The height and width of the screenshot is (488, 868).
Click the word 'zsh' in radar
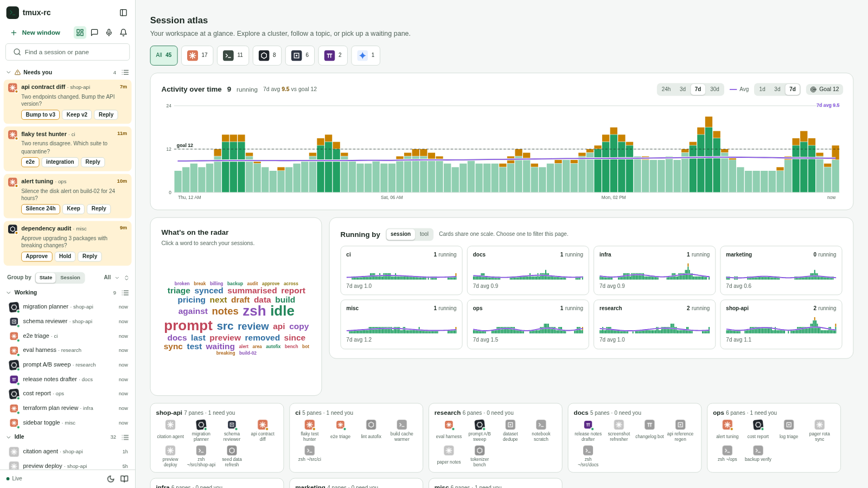254,311
